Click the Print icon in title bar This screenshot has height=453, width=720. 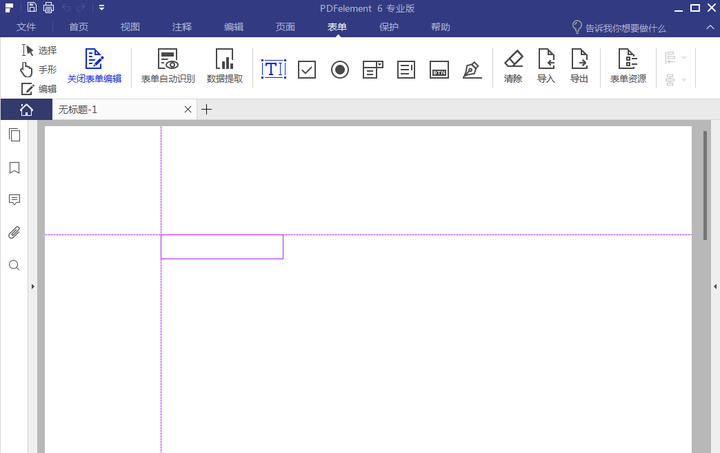(48, 7)
